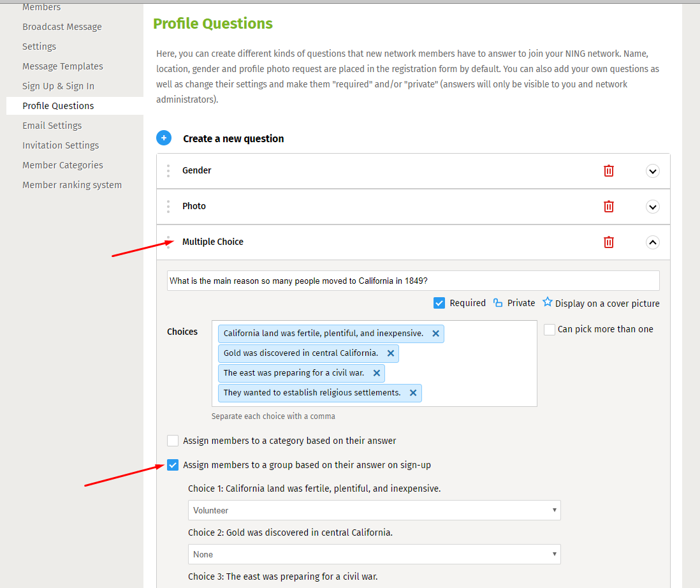The width and height of the screenshot is (700, 588).
Task: Click the question text input field
Action: pyautogui.click(x=413, y=281)
